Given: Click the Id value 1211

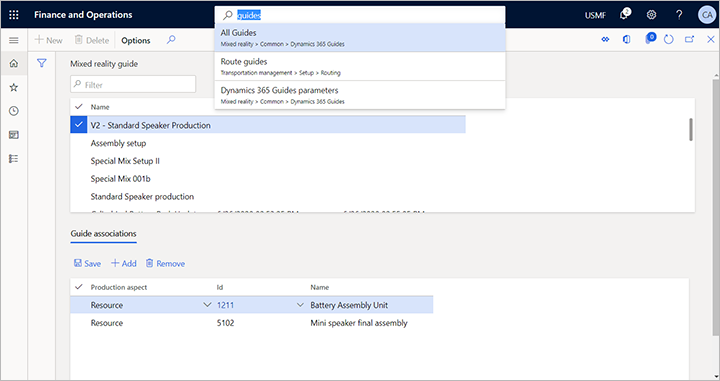Looking at the screenshot, I should click(225, 305).
